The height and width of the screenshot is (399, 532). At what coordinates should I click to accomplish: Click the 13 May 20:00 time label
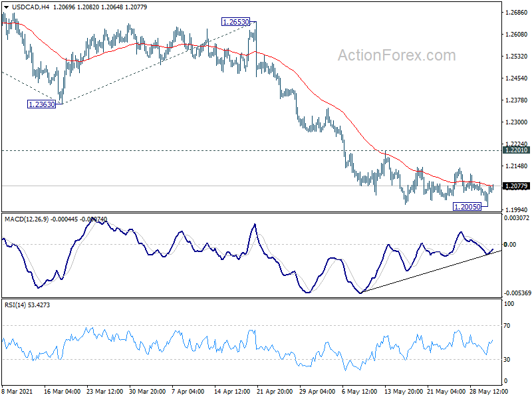(x=404, y=391)
